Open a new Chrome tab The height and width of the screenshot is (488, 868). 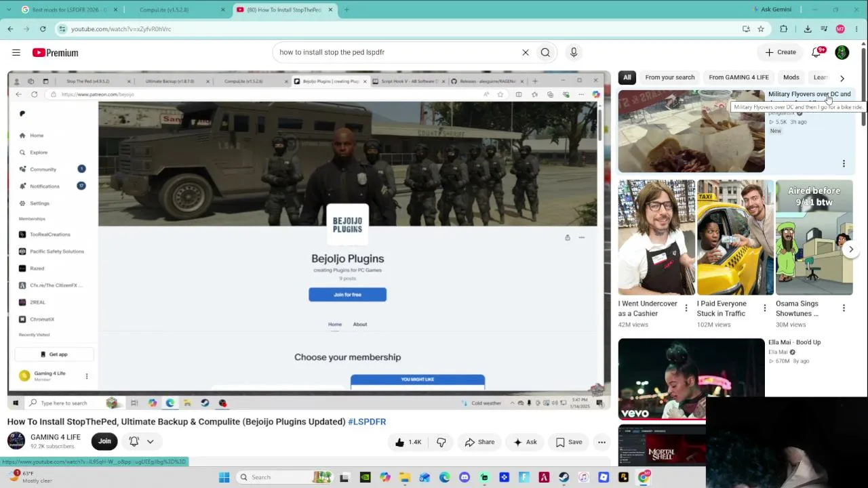[x=347, y=9]
